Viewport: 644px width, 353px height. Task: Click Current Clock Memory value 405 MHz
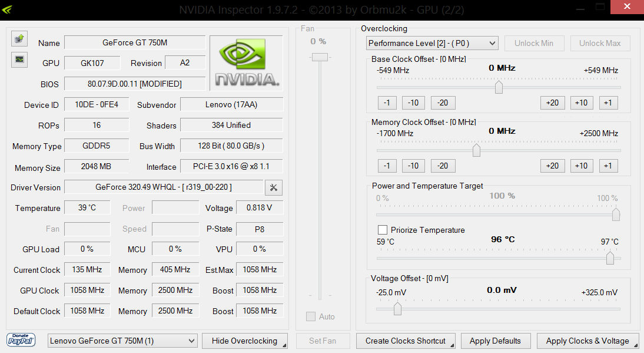(x=175, y=269)
